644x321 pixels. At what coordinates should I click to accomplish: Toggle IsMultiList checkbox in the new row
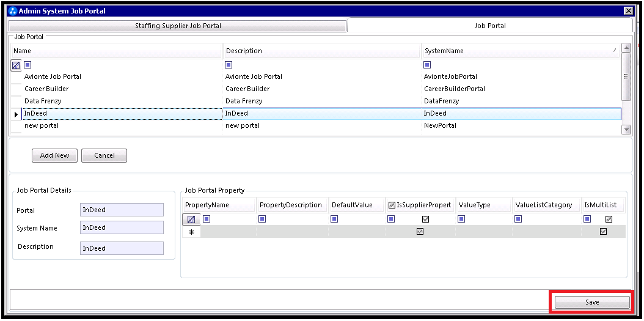pyautogui.click(x=603, y=232)
